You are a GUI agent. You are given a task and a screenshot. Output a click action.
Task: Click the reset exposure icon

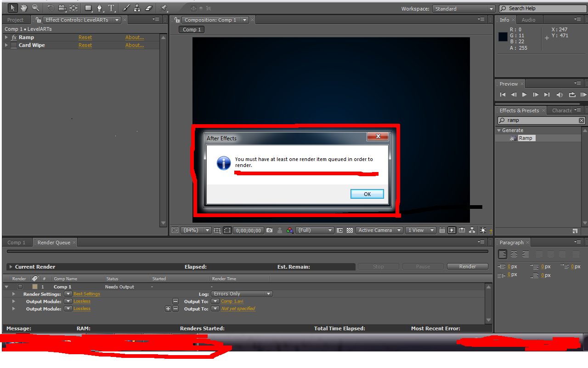pyautogui.click(x=483, y=230)
